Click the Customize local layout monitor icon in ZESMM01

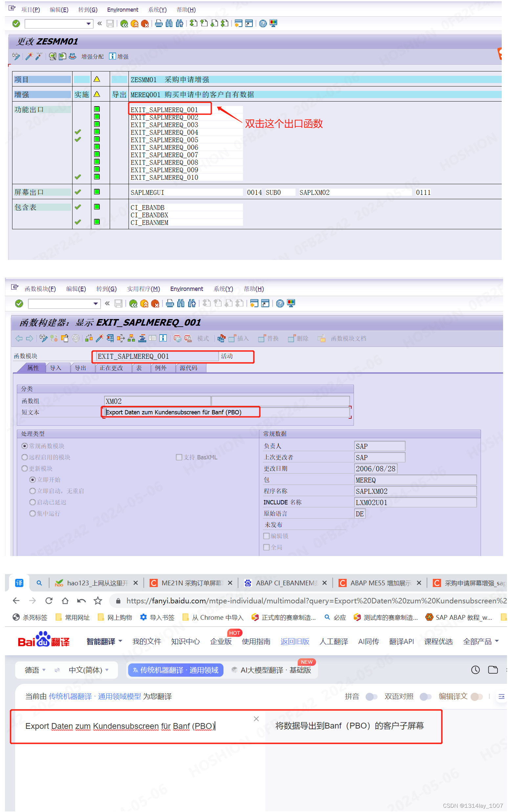coord(274,24)
